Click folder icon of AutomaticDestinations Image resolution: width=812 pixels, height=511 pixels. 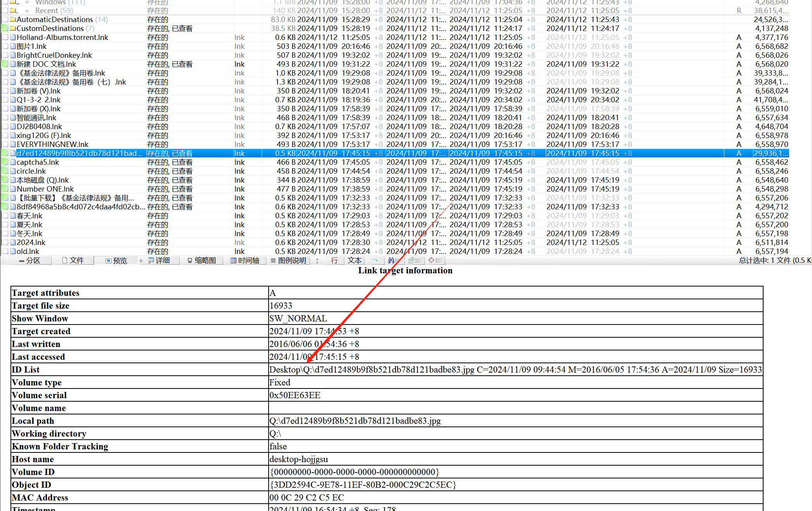[13, 20]
